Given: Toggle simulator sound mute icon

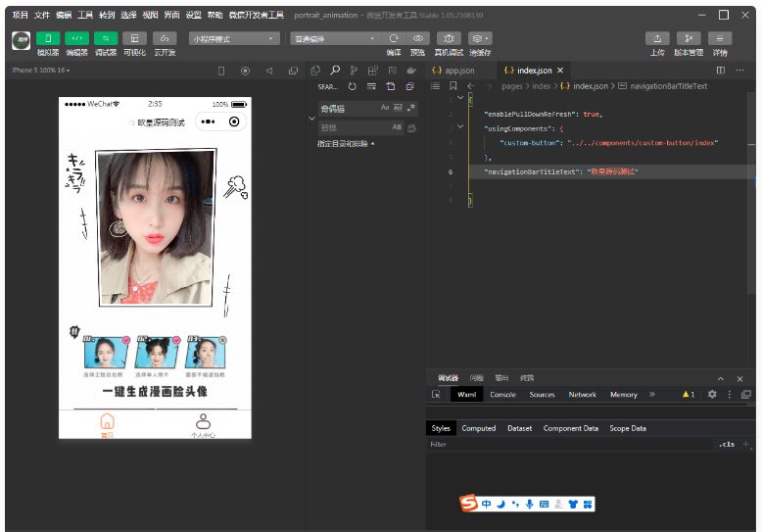Looking at the screenshot, I should coord(269,71).
